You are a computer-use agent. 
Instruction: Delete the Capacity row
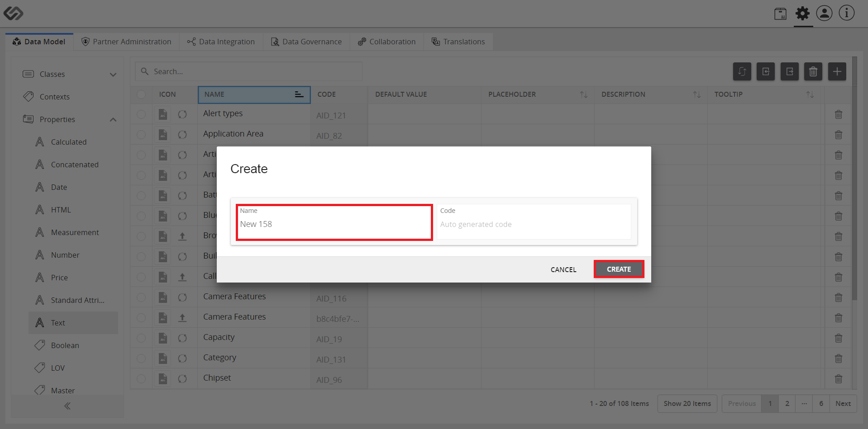pyautogui.click(x=839, y=338)
